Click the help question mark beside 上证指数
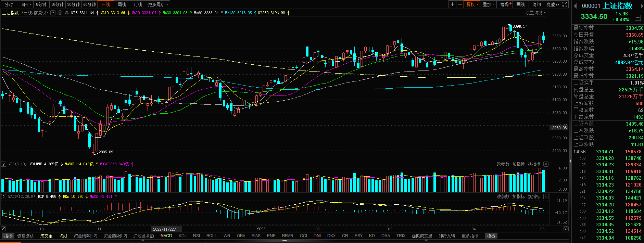The height and width of the screenshot is (243, 644). coord(53,13)
